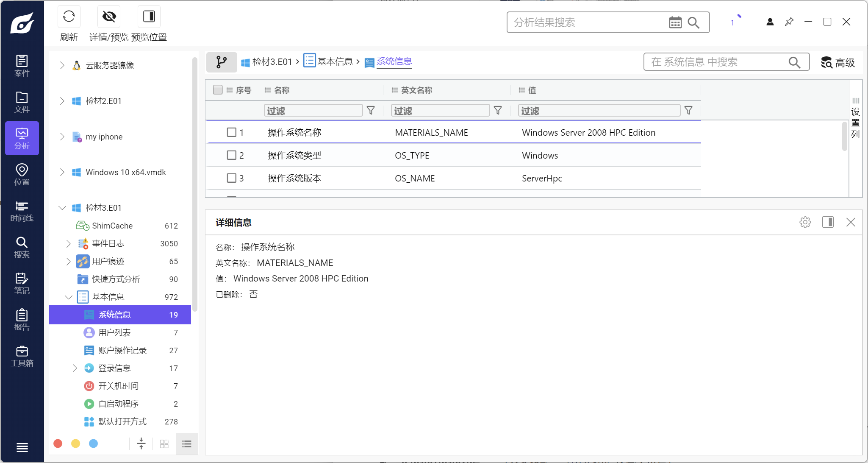
Task: Click the yellow tag color dot
Action: tap(76, 443)
